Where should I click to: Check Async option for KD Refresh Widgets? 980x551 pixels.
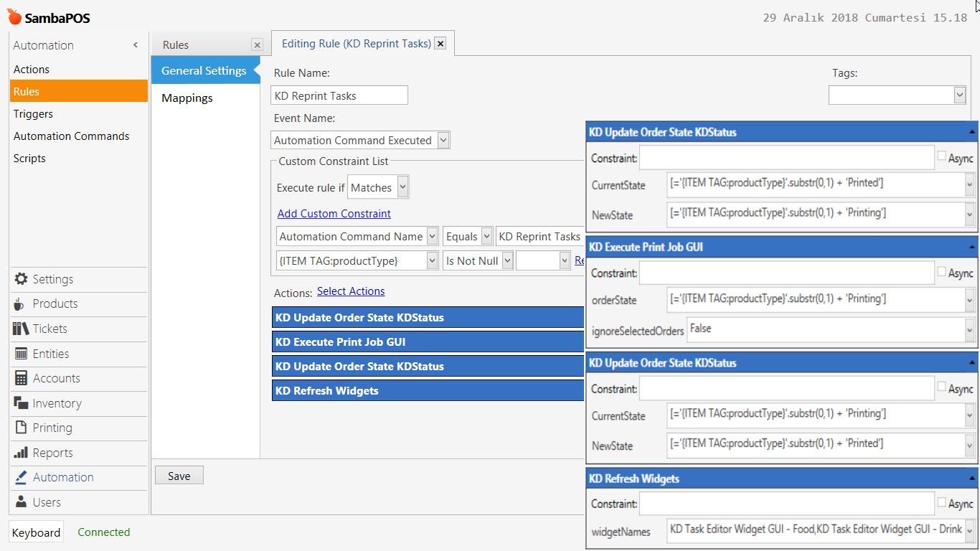pos(941,502)
